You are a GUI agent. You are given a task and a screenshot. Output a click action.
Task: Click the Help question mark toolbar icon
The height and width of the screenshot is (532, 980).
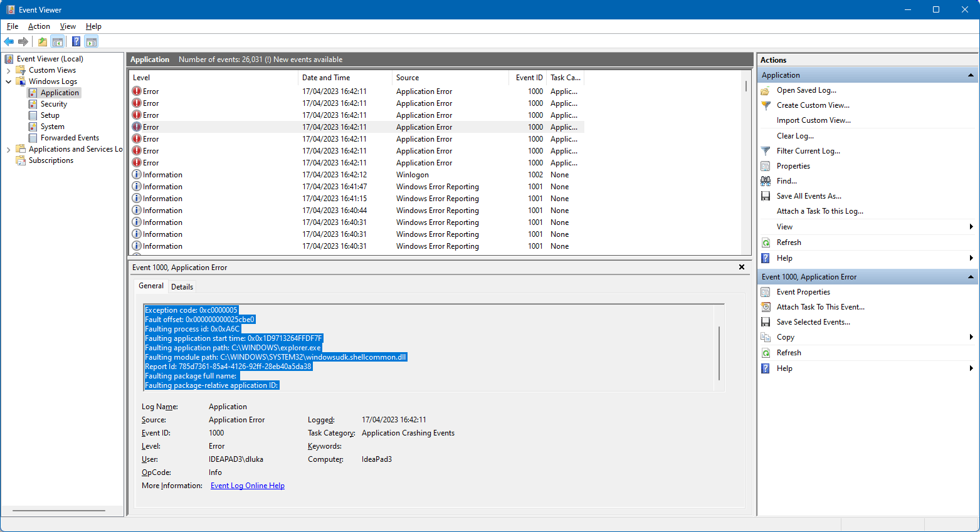pyautogui.click(x=75, y=41)
